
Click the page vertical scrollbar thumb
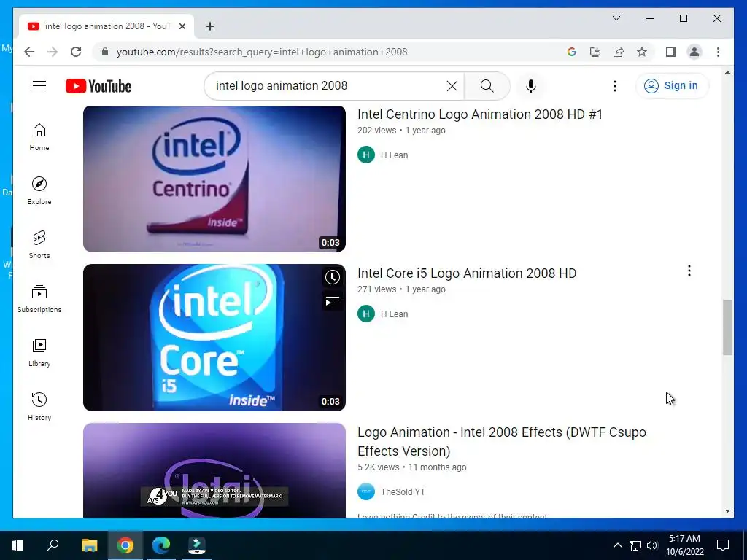coord(727,327)
